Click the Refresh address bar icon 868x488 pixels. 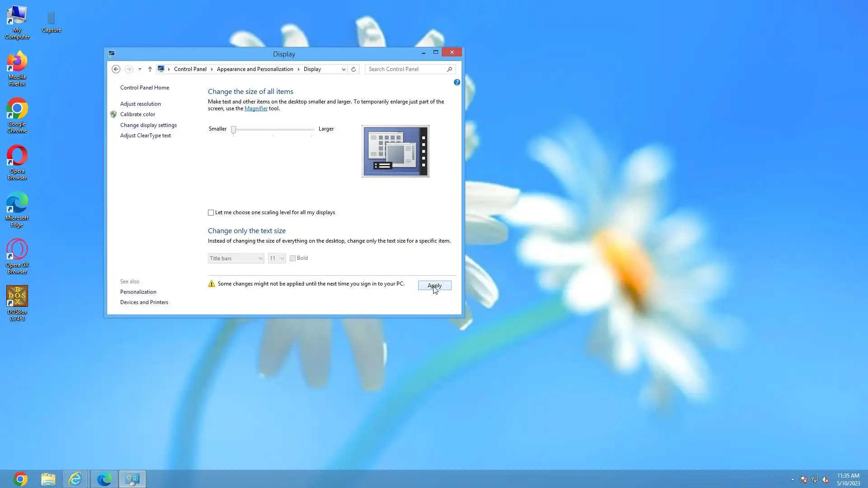point(354,69)
